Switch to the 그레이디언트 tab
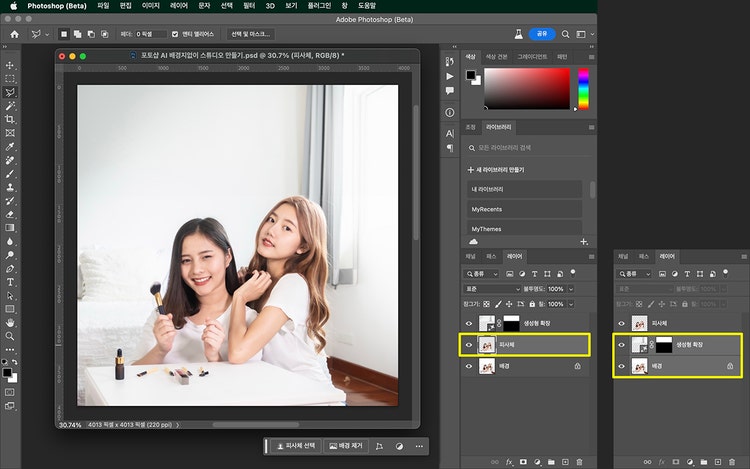This screenshot has width=750, height=469. pos(532,57)
